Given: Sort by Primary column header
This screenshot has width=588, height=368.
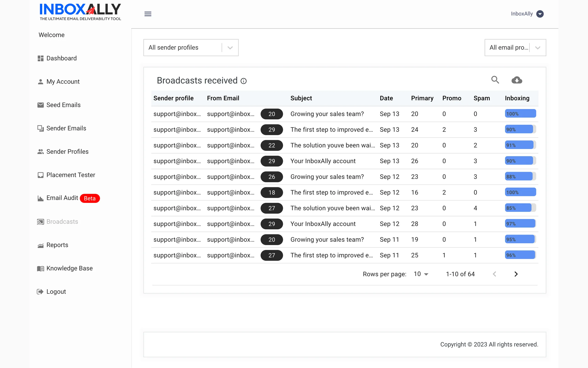Looking at the screenshot, I should click(x=422, y=98).
